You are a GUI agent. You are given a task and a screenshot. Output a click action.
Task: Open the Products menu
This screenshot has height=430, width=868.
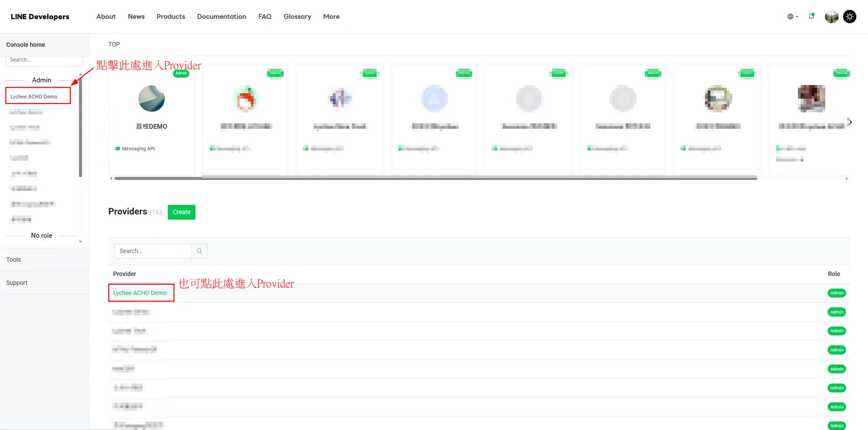pyautogui.click(x=171, y=17)
